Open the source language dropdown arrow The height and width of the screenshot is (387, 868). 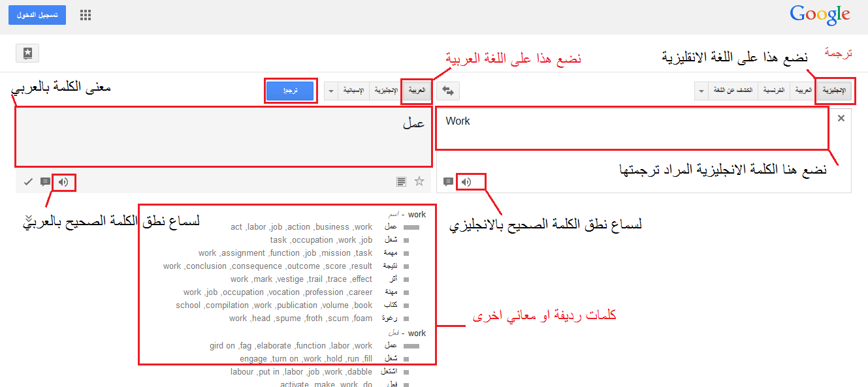pyautogui.click(x=701, y=91)
